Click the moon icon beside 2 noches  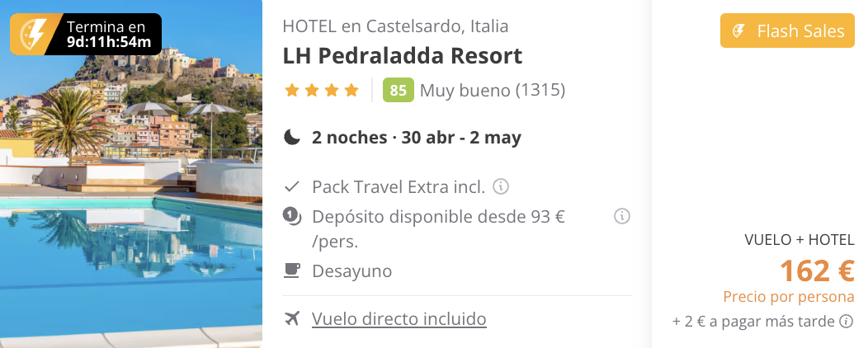click(292, 137)
